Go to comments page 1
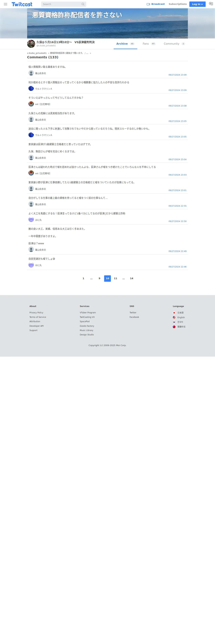The image size is (215, 644). 83,279
